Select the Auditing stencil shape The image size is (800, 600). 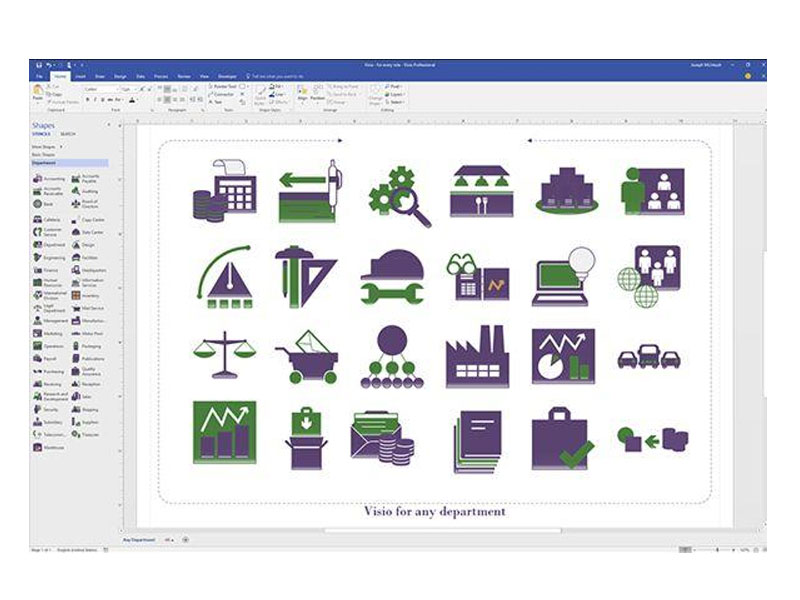tap(85, 191)
